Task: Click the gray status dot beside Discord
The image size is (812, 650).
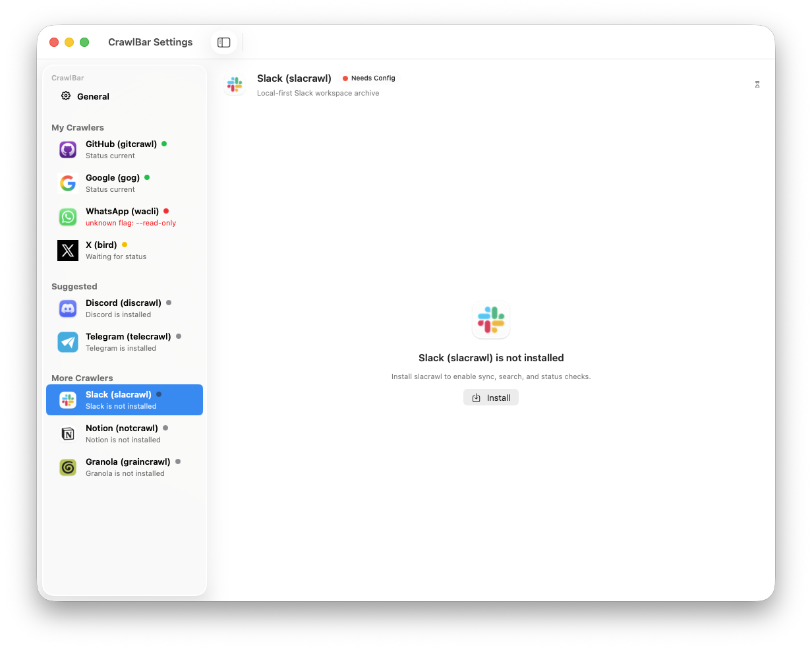Action: [x=169, y=303]
